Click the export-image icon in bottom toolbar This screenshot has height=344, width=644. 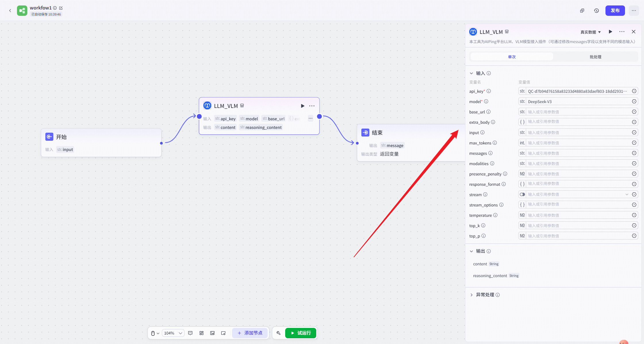[x=212, y=333]
